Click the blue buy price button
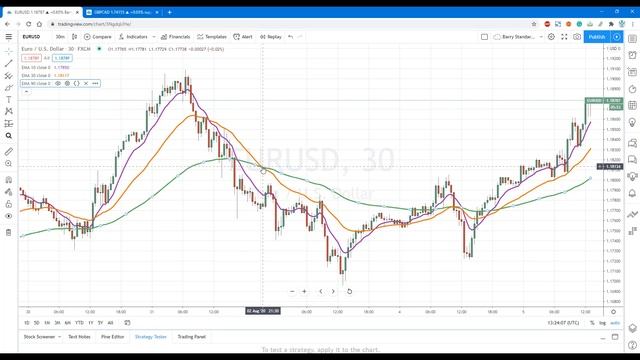Viewport: 640px width, 360px height. click(62, 58)
